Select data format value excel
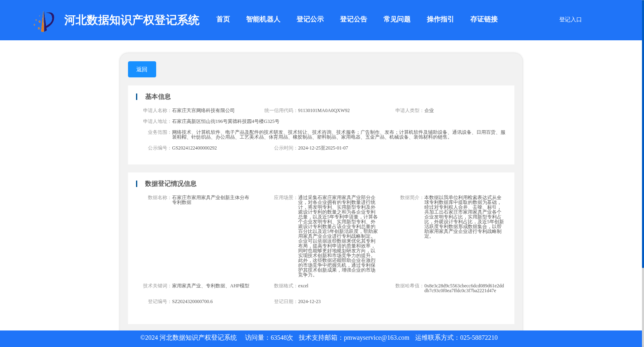The image size is (644, 347). [303, 286]
